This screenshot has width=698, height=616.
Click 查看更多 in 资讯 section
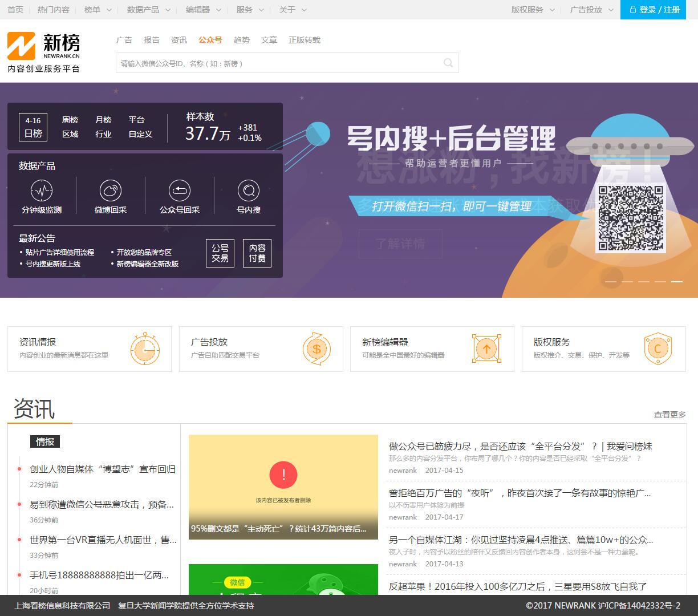[670, 415]
